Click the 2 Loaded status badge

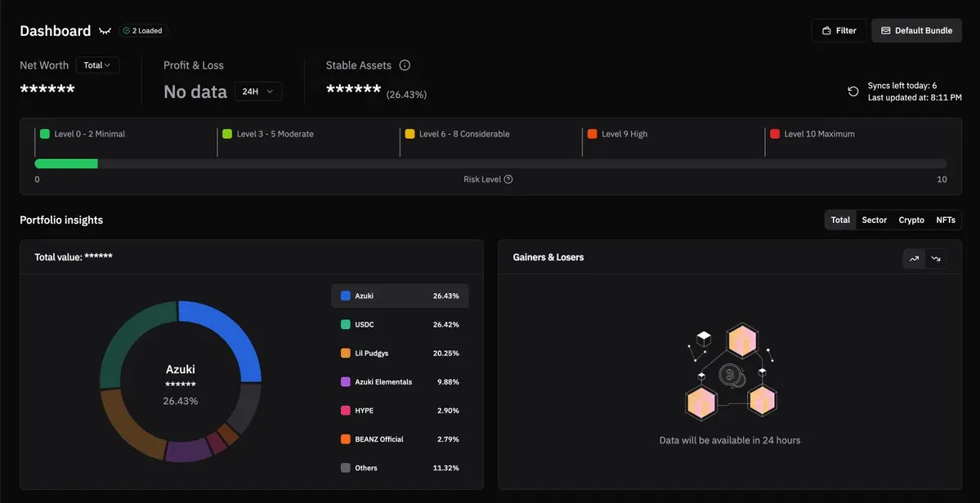point(143,30)
